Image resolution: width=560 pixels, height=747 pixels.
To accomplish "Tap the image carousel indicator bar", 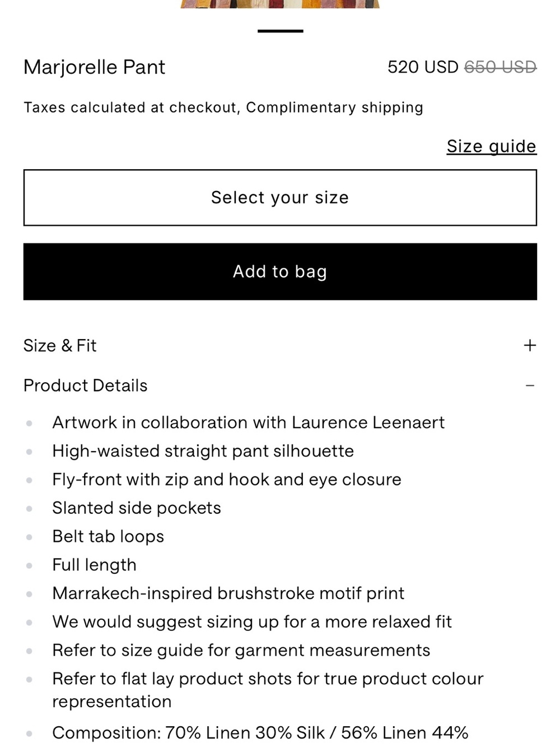I will tap(280, 31).
